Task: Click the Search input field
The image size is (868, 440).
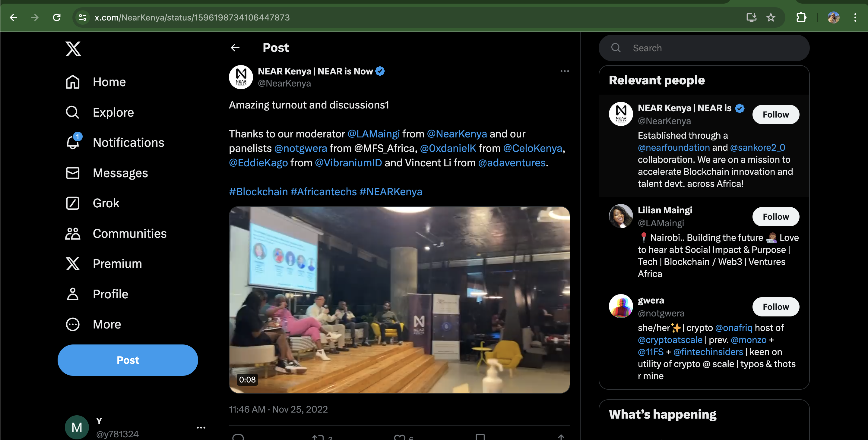Action: pyautogui.click(x=704, y=48)
